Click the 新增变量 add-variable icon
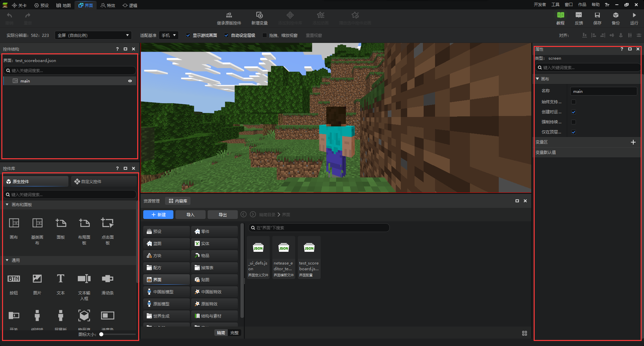The height and width of the screenshot is (346, 644). click(259, 15)
